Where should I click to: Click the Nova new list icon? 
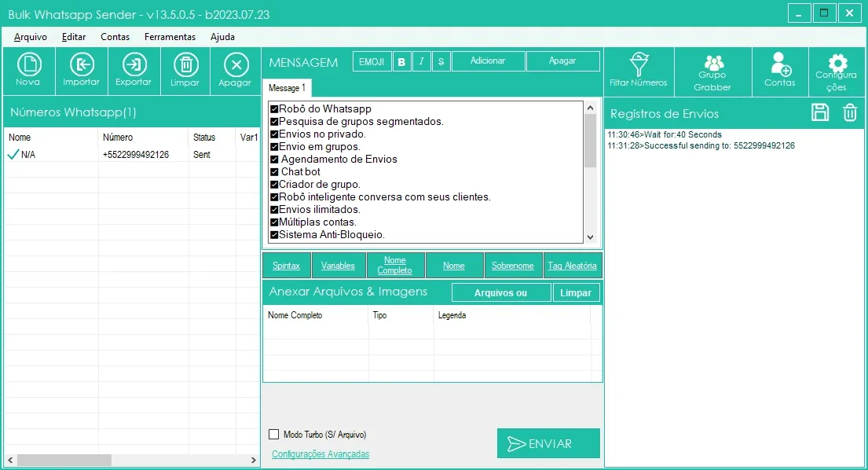click(x=29, y=70)
